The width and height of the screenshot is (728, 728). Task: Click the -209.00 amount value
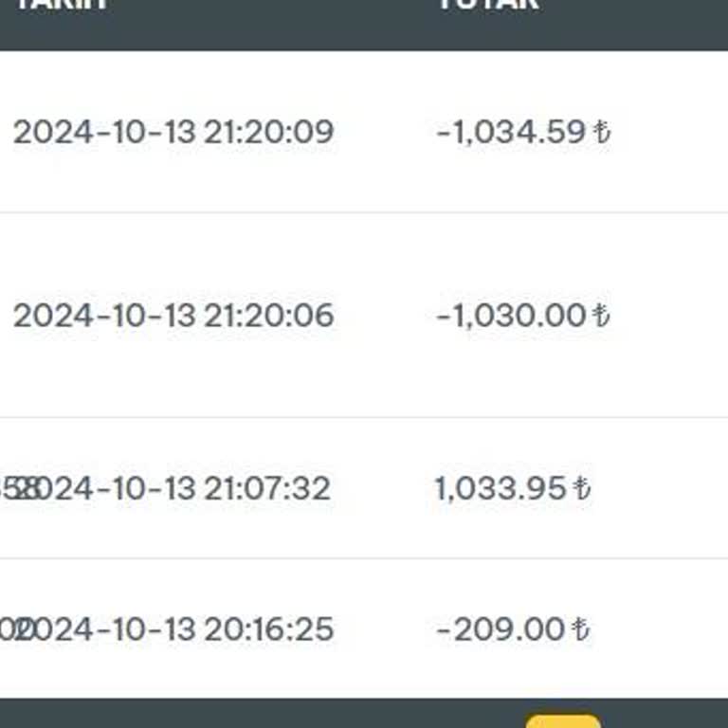(x=501, y=629)
